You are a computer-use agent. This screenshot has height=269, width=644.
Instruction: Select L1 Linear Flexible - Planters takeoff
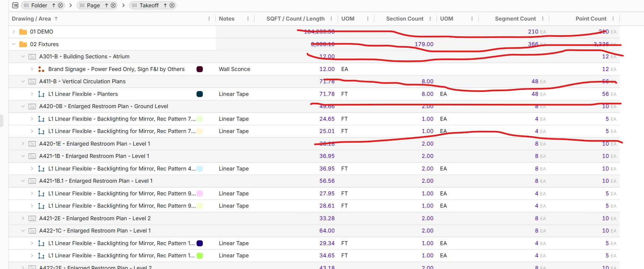pos(83,94)
